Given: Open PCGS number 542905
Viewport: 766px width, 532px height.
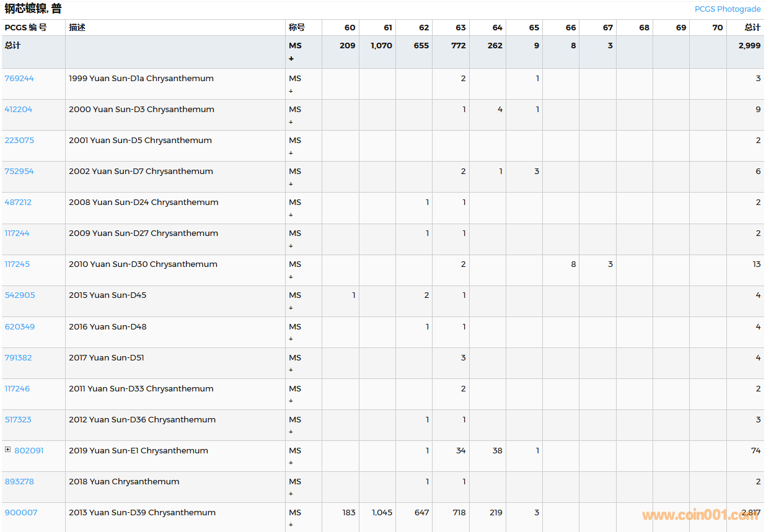Looking at the screenshot, I should pyautogui.click(x=20, y=295).
